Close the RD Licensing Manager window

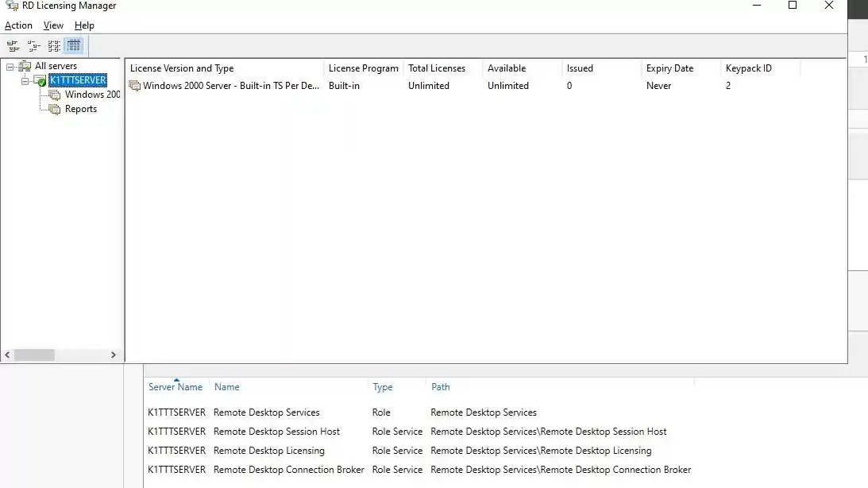pyautogui.click(x=829, y=6)
